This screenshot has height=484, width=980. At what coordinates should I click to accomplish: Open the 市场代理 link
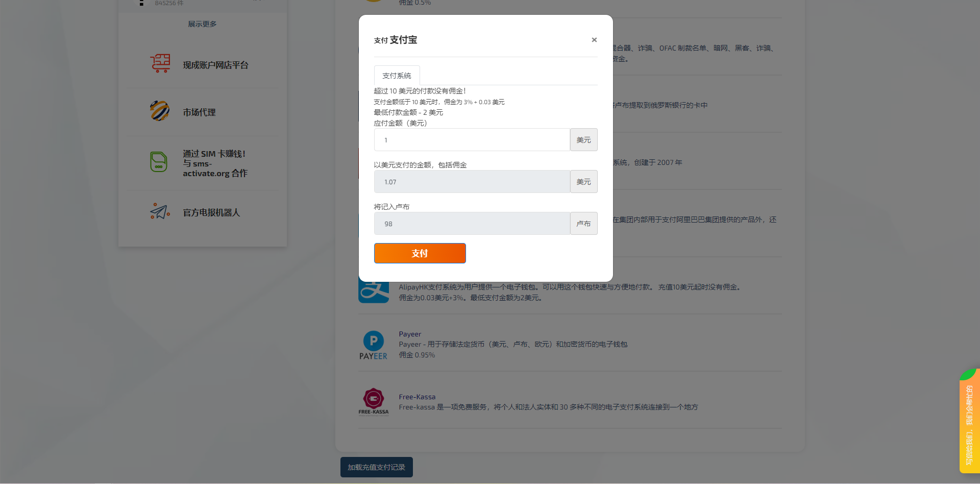pos(199,112)
